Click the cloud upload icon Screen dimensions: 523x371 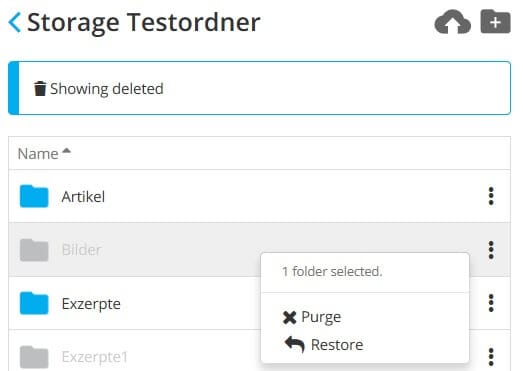pyautogui.click(x=453, y=22)
